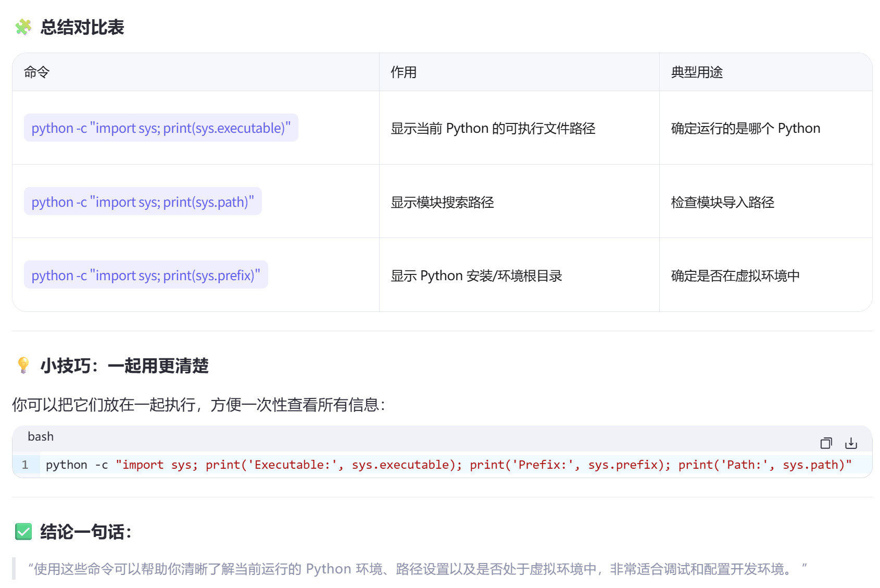The image size is (880, 588).
Task: Select the sys.executable command code chip
Action: click(161, 128)
